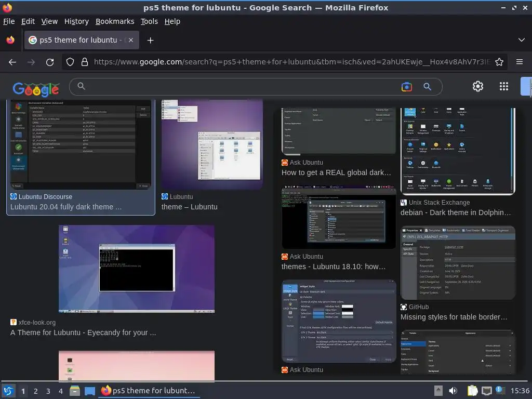532x399 pixels.
Task: Switch to virtual desktop 3
Action: tap(48, 391)
